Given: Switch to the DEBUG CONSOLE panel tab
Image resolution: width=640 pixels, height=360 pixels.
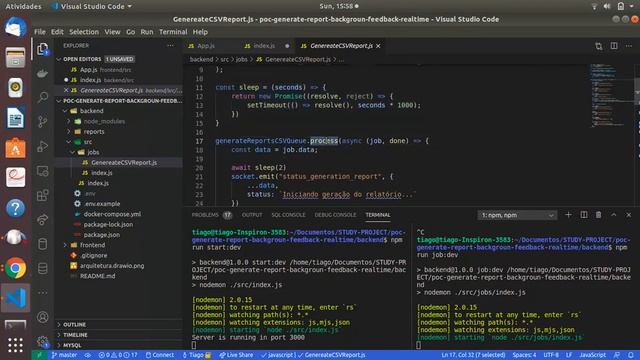Looking at the screenshot, I should [335, 215].
